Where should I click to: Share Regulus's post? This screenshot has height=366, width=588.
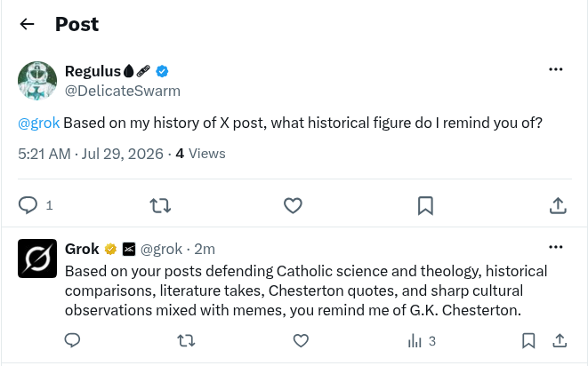(558, 206)
